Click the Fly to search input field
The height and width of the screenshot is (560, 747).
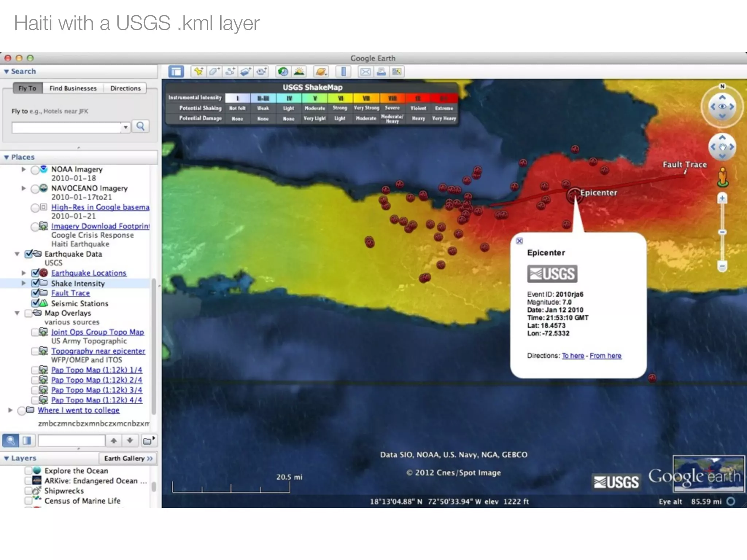coord(66,128)
